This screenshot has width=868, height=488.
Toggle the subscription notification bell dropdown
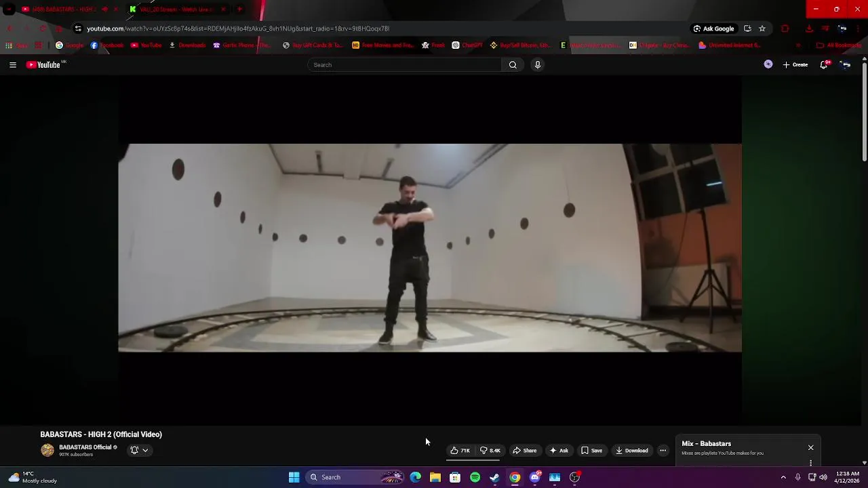[x=139, y=450]
